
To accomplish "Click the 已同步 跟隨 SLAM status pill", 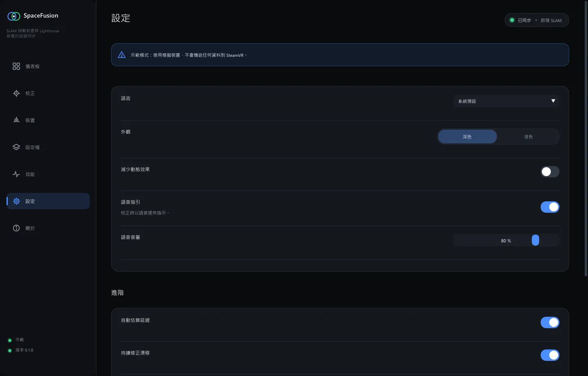I will [x=537, y=20].
